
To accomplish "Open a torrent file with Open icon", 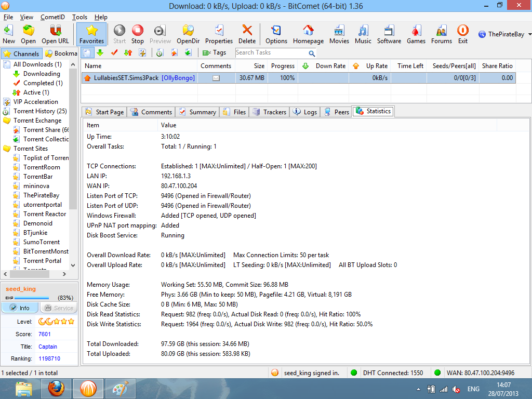I will pyautogui.click(x=28, y=34).
